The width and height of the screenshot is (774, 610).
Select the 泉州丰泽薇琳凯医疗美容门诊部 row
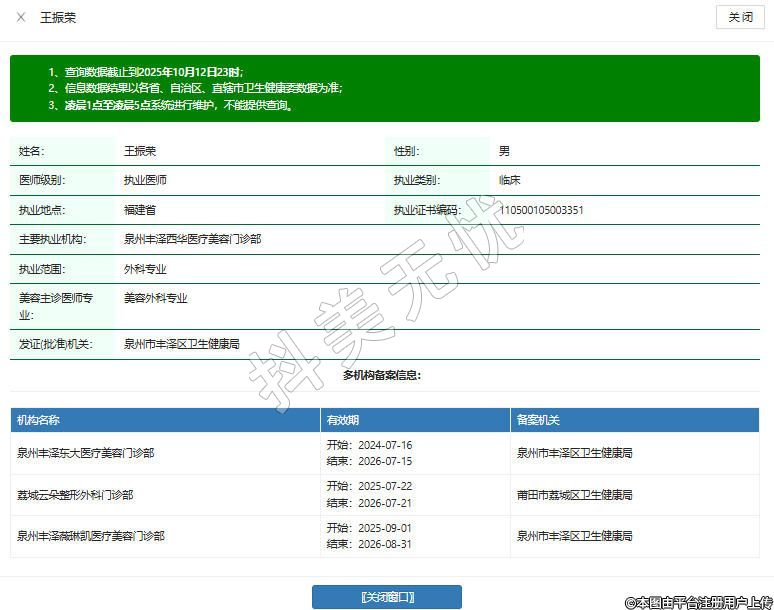pyautogui.click(x=91, y=537)
